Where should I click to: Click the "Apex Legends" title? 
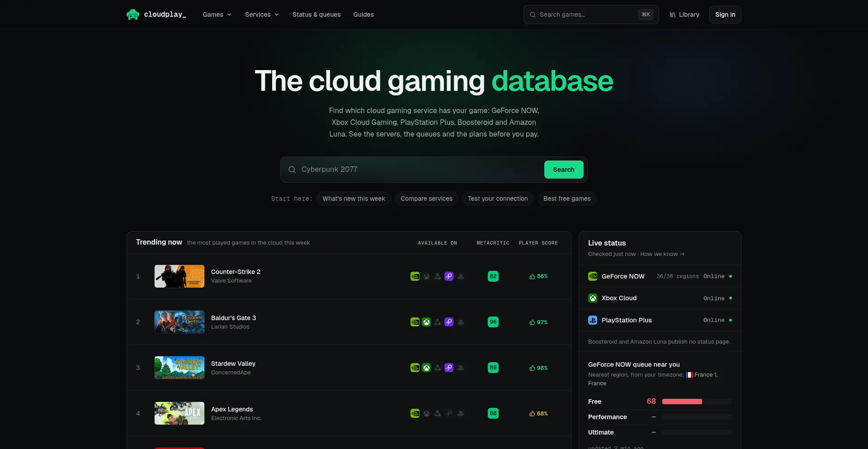(x=232, y=409)
